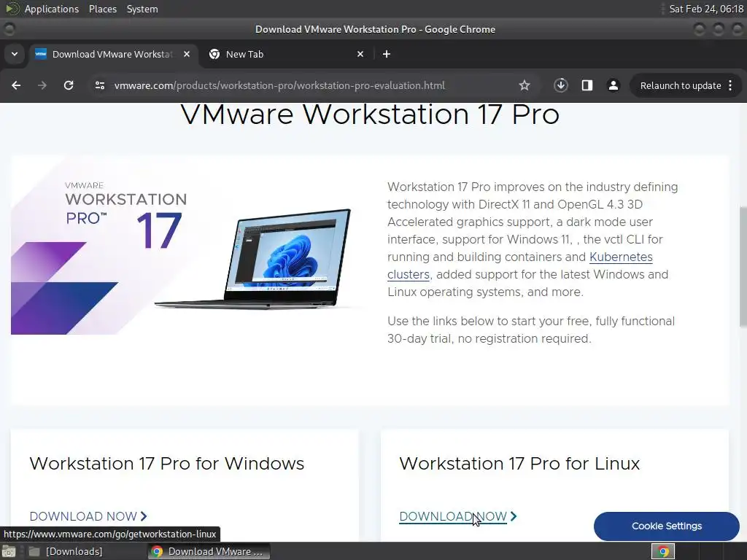Open the Places menu

(102, 9)
